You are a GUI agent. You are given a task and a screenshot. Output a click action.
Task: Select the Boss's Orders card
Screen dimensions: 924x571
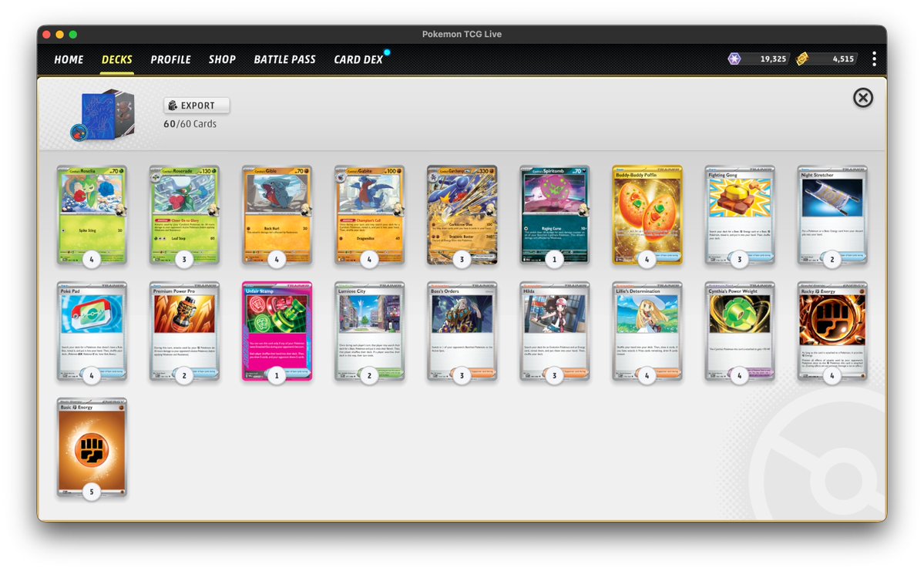point(462,331)
